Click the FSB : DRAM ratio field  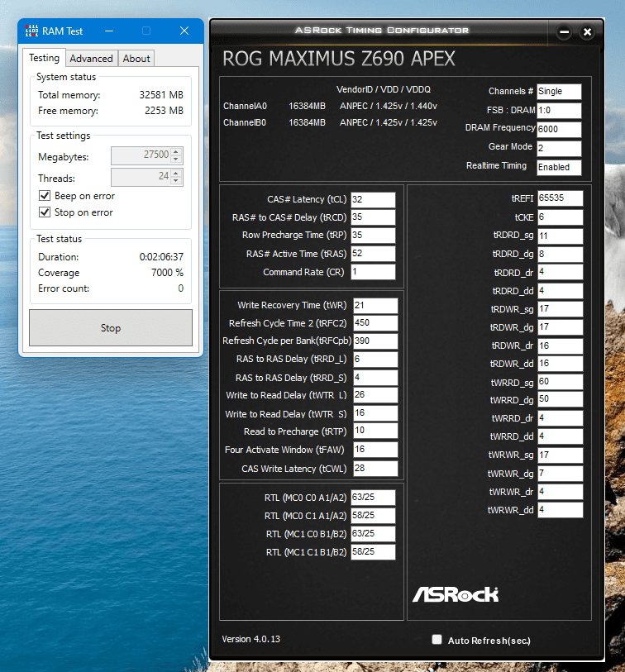tap(560, 111)
